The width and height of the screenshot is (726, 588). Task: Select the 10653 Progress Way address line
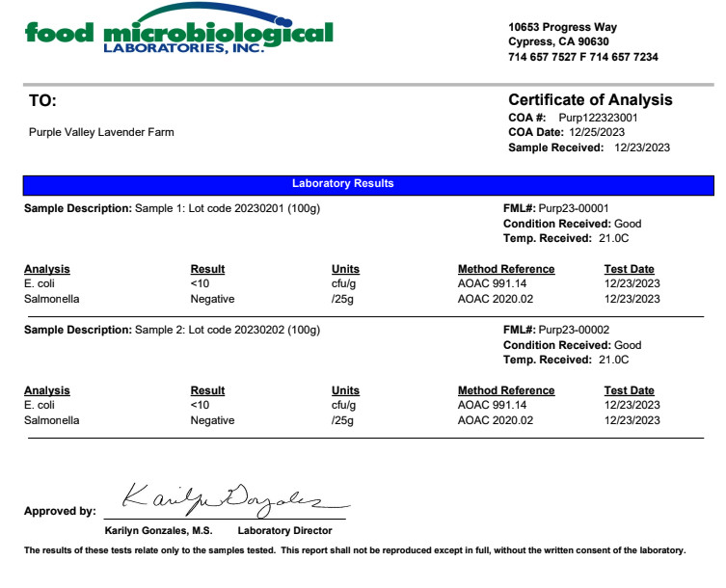pos(562,27)
